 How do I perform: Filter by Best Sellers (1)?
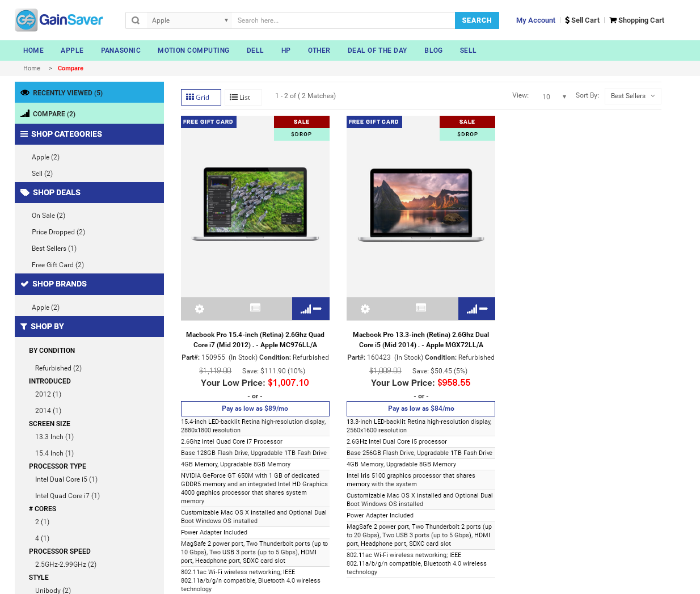coord(54,248)
